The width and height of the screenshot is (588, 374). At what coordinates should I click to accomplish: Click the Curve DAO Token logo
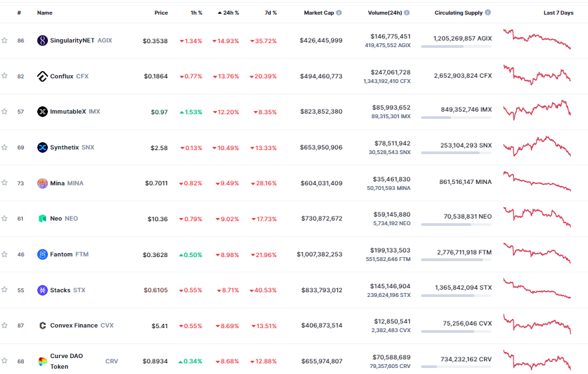[x=43, y=361]
